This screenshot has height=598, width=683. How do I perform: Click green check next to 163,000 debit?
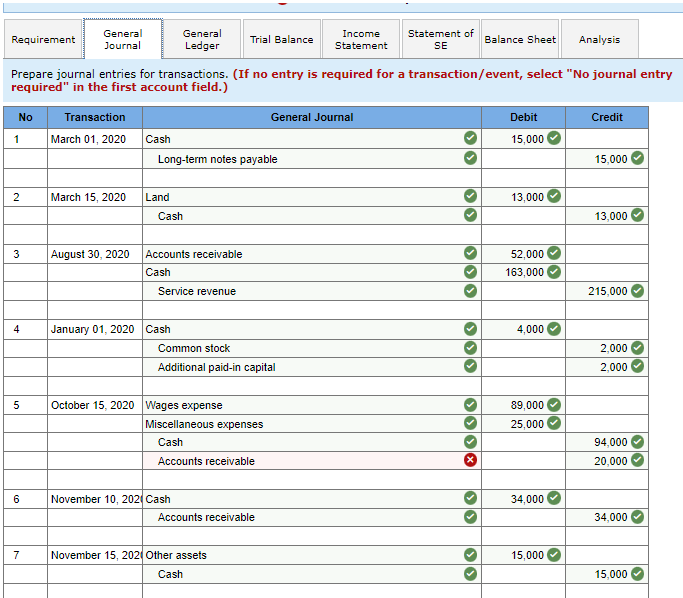pyautogui.click(x=554, y=272)
